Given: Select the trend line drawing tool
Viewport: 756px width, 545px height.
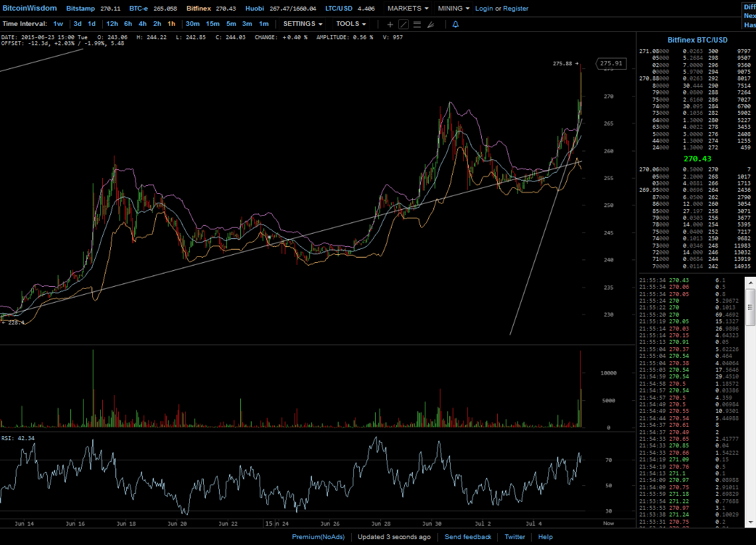Looking at the screenshot, I should [404, 24].
